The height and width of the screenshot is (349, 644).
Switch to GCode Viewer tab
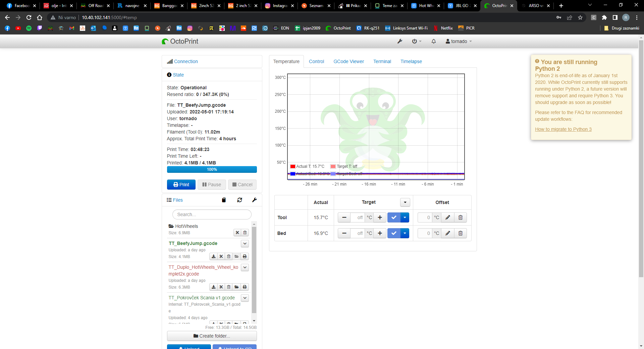[x=348, y=61]
